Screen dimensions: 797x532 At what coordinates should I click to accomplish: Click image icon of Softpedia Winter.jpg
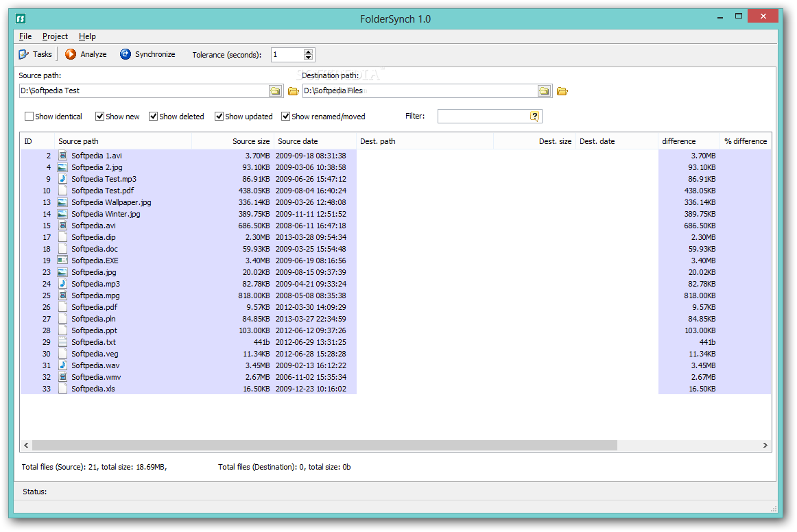point(62,214)
